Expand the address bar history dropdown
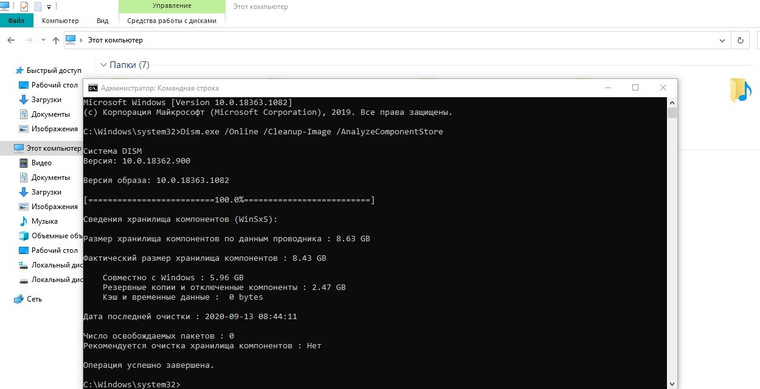Image resolution: width=760 pixels, height=389 pixels. point(722,41)
